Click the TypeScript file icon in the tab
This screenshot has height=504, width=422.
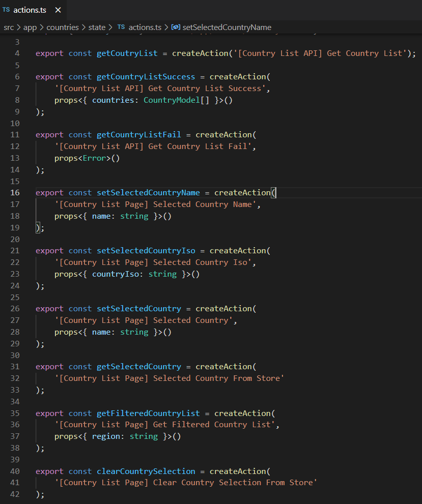(6, 10)
